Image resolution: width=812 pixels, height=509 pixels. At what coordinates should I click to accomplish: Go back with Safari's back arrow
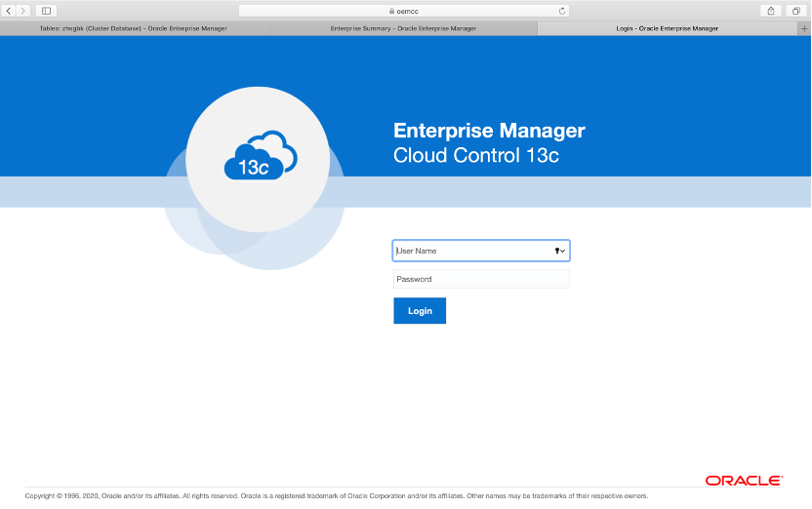pos(9,11)
